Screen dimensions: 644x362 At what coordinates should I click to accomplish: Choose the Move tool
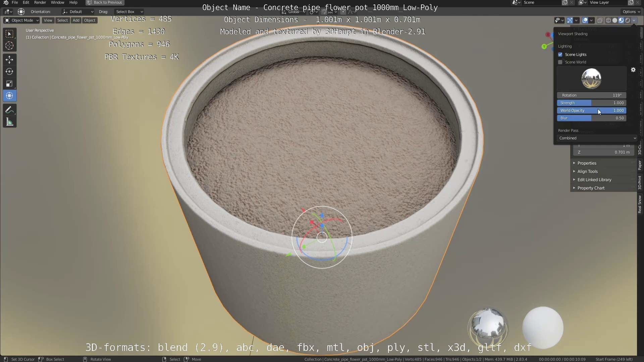(9, 60)
